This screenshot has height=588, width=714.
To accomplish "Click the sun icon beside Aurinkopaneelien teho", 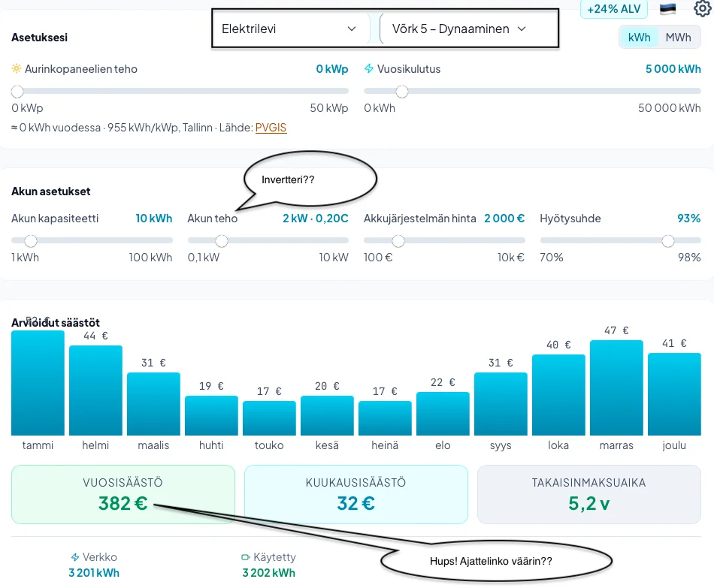I will [x=17, y=69].
